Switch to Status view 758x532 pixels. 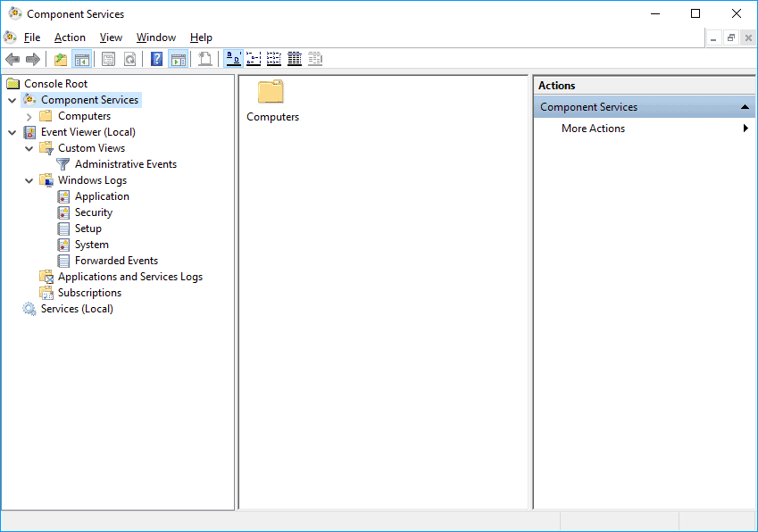click(315, 59)
